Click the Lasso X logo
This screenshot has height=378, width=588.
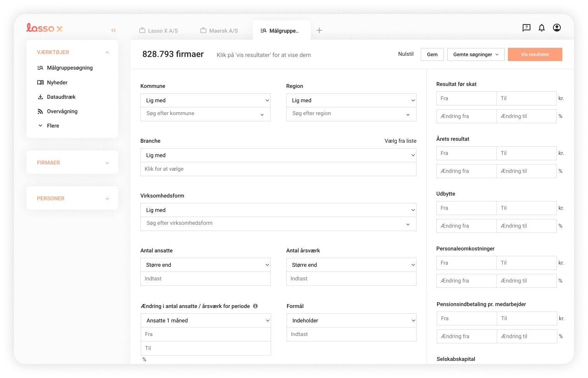click(44, 28)
